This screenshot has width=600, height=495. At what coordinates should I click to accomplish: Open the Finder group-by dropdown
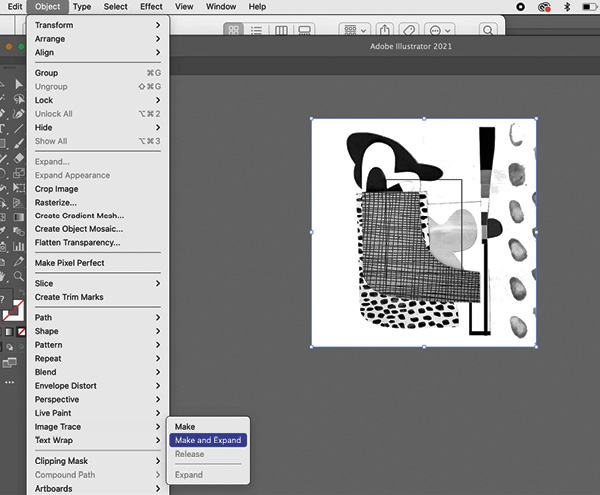click(355, 30)
